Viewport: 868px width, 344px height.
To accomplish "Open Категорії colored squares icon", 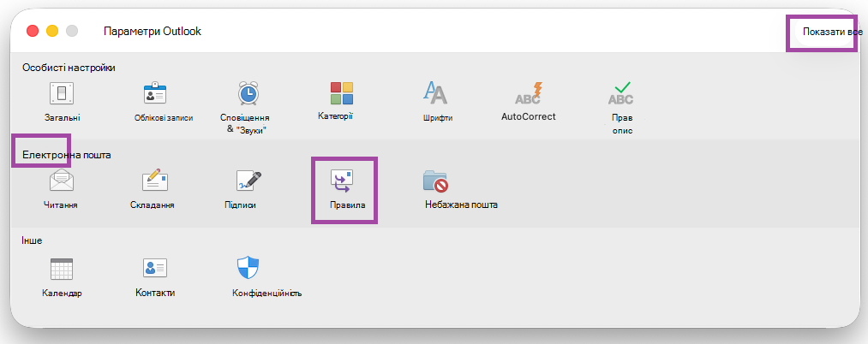I will 342,93.
